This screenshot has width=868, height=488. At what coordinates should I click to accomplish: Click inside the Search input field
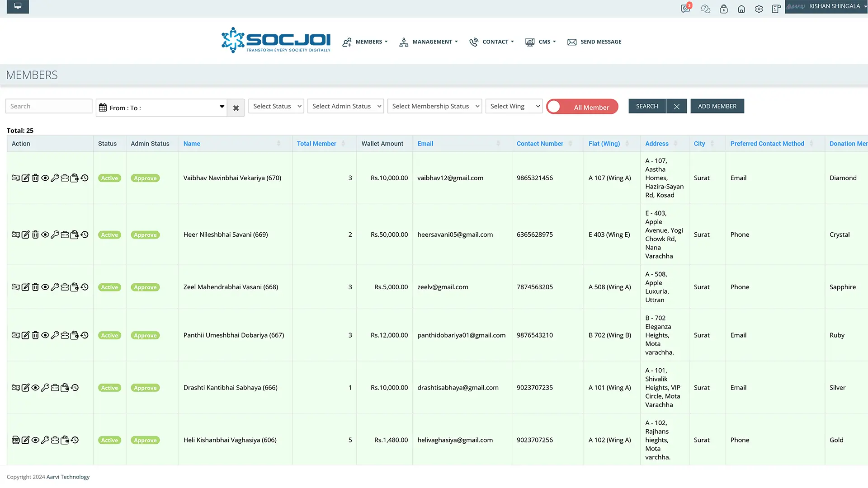pos(48,106)
